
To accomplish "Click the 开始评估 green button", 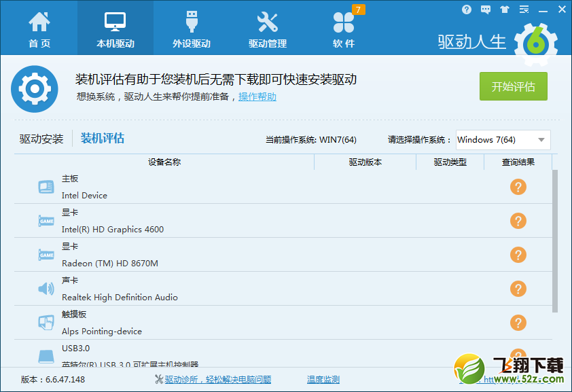I will (514, 86).
